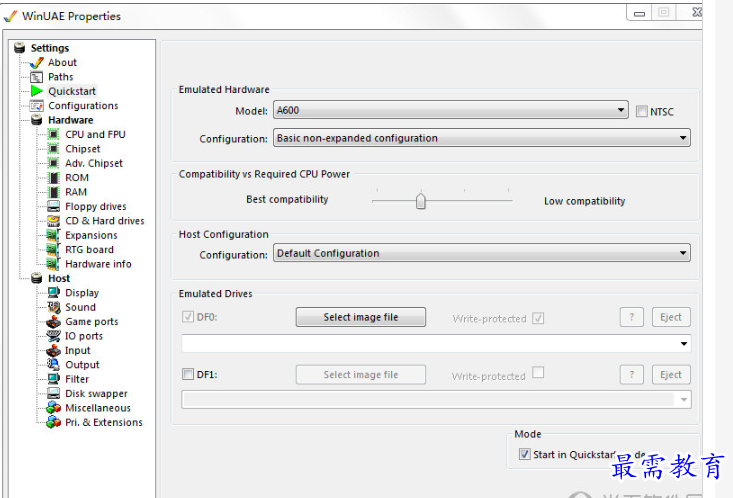Eject the DF0 disk
This screenshot has width=733, height=498.
671,317
